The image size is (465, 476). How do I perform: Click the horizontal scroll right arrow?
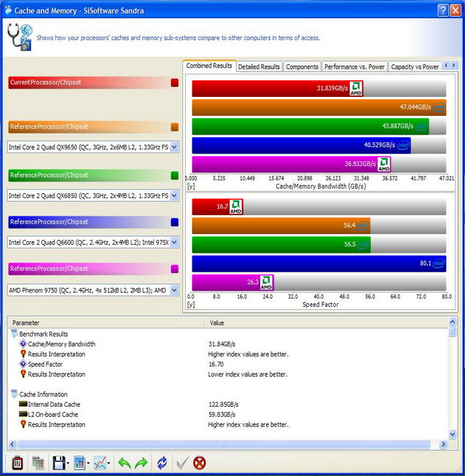click(443, 445)
